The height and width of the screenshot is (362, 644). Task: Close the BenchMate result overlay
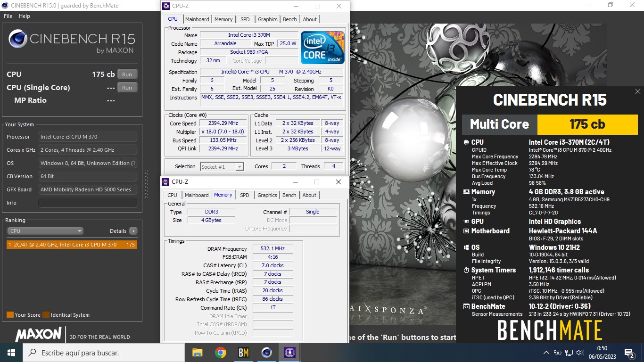click(637, 91)
